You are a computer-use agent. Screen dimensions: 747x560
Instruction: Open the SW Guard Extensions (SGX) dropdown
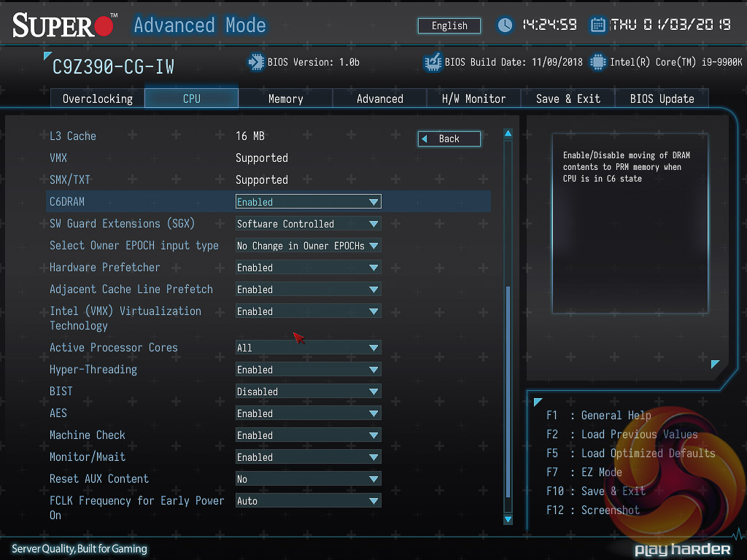click(x=309, y=224)
